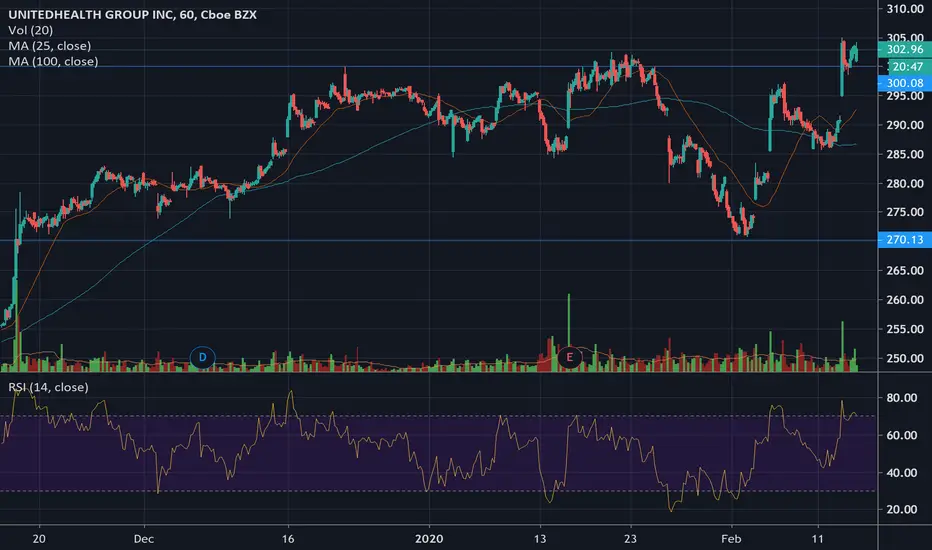The height and width of the screenshot is (550, 932).
Task: Click the UNITEDHEALTH GROUP INC title legend
Action: pos(133,14)
